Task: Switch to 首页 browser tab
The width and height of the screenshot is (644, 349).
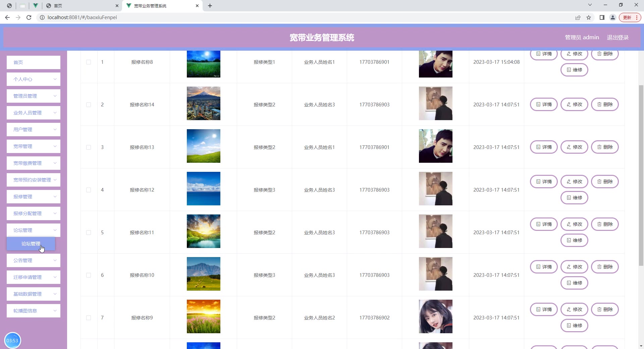Action: tap(82, 6)
